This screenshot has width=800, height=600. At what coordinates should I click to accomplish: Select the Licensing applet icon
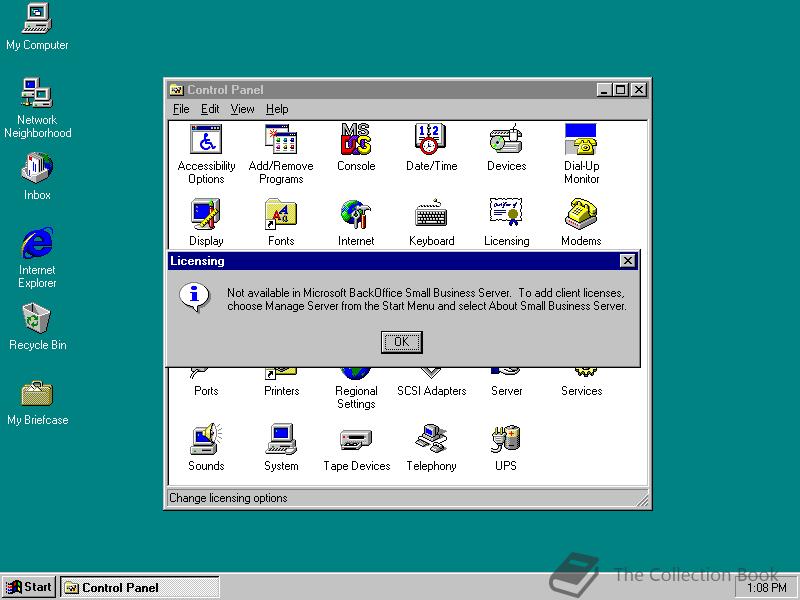pos(506,223)
